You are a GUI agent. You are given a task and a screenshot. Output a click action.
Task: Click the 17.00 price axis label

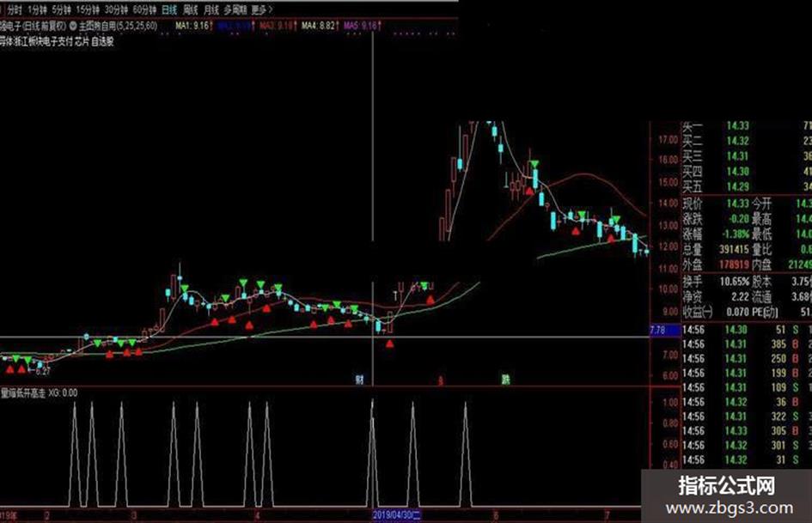pyautogui.click(x=668, y=140)
